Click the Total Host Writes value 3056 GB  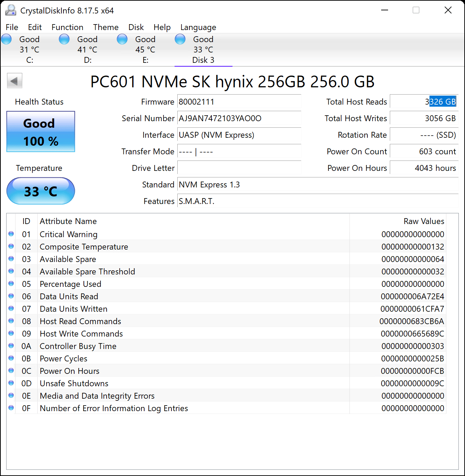tap(424, 118)
